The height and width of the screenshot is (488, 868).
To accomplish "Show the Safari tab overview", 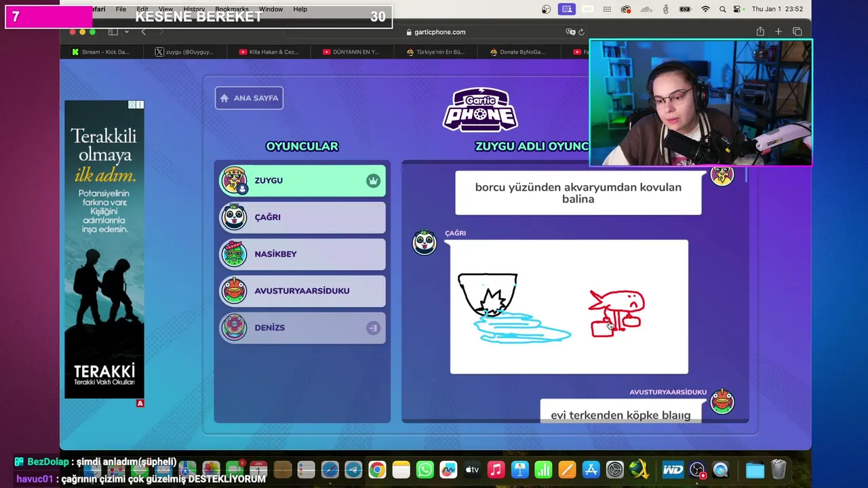I will (797, 32).
